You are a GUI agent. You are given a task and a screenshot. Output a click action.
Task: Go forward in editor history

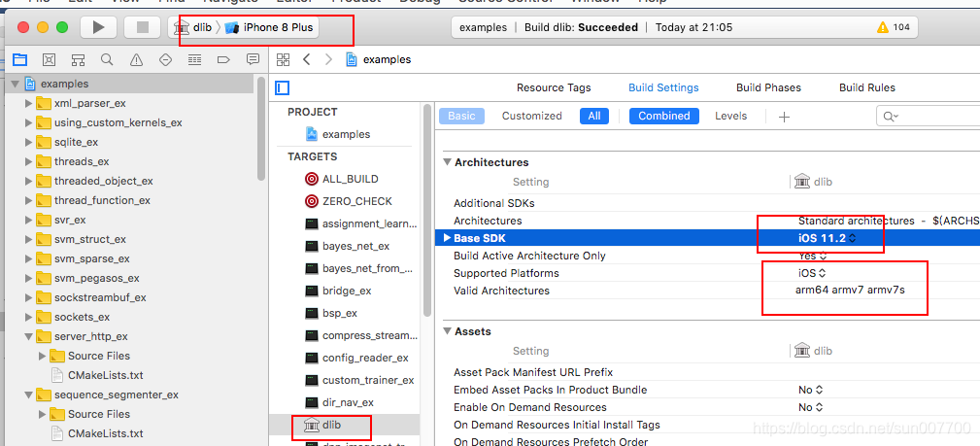point(328,59)
